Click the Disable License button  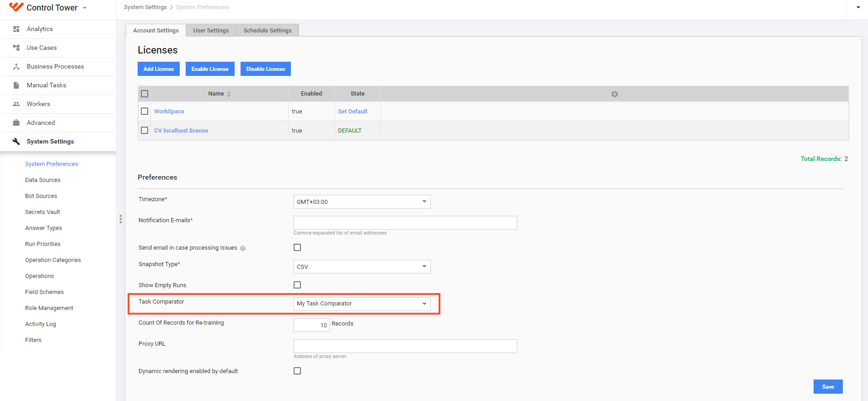point(266,69)
